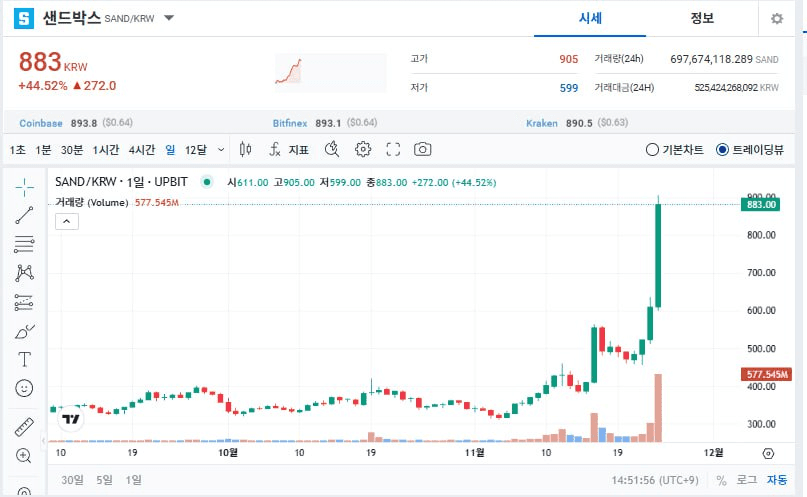Select the 30분 interval
The width and height of the screenshot is (807, 497).
click(x=72, y=150)
